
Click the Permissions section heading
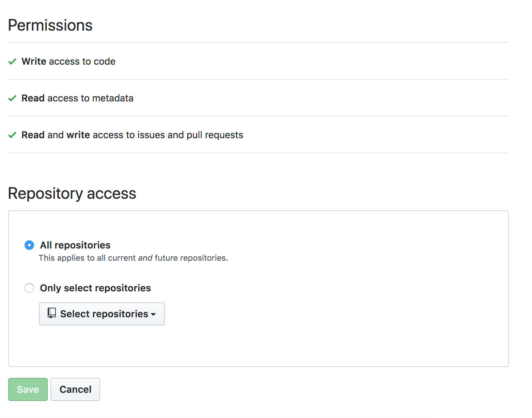tap(50, 25)
